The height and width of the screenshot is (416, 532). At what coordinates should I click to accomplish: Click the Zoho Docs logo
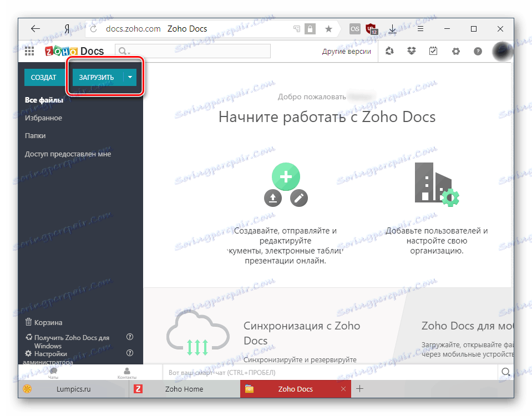tap(74, 51)
